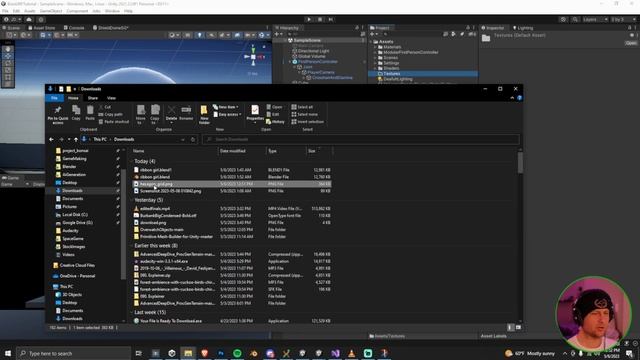Click the Rename icon in the ribbon
This screenshot has height=360, width=640.
[186, 113]
